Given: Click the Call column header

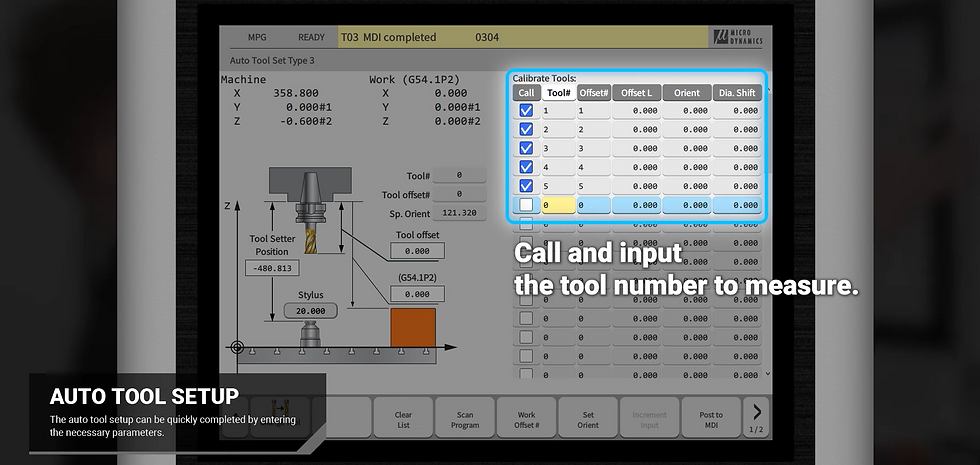Looking at the screenshot, I should pyautogui.click(x=526, y=92).
